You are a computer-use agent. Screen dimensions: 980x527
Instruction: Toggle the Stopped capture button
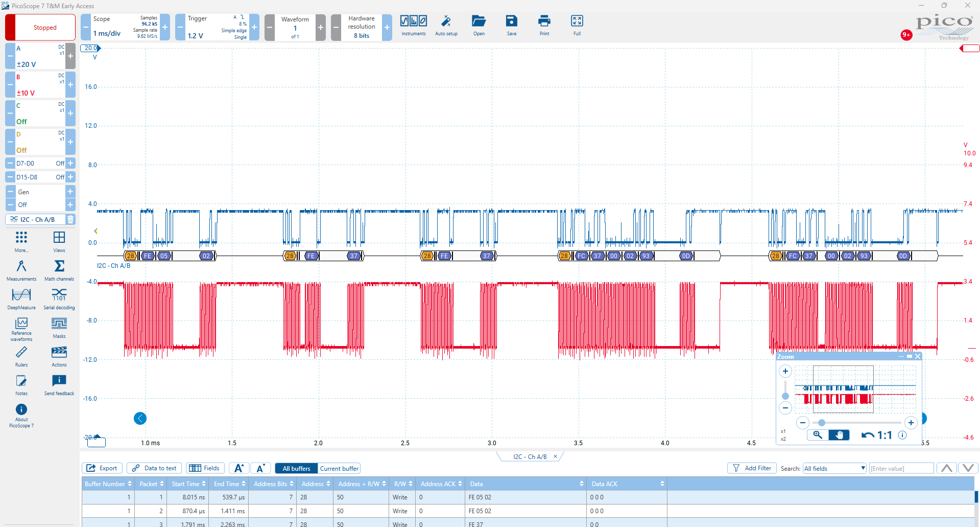[40, 27]
